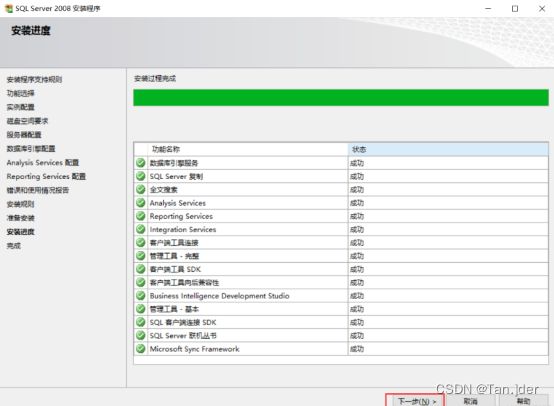Select the 错误和使用情况报告 sidebar step
Screen dimensions: 554x406
click(38, 190)
